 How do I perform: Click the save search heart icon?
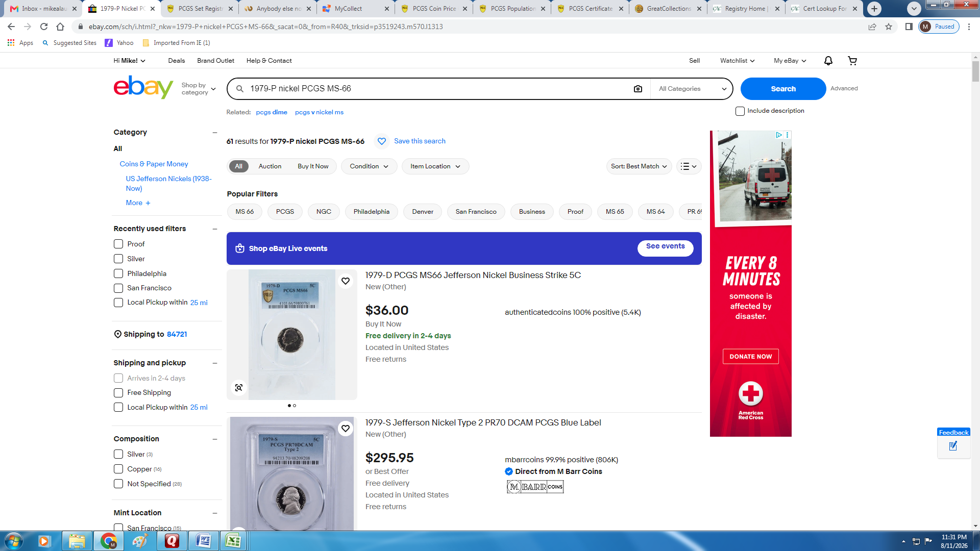tap(382, 141)
